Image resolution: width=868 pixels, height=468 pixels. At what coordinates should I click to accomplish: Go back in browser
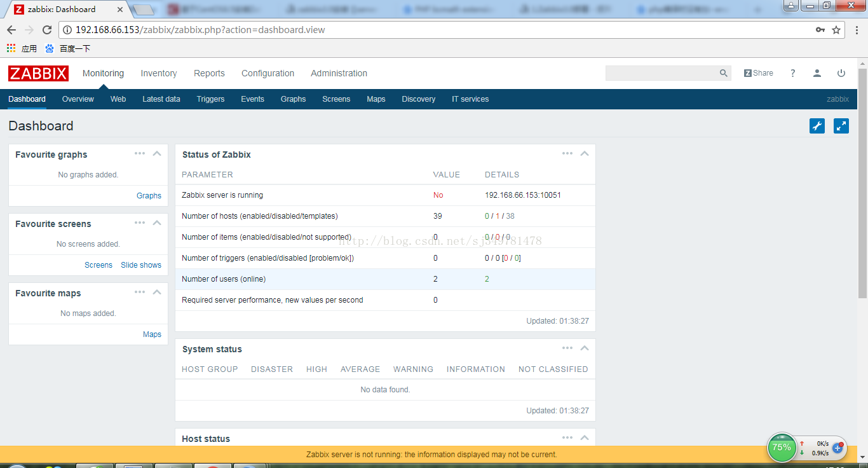11,30
